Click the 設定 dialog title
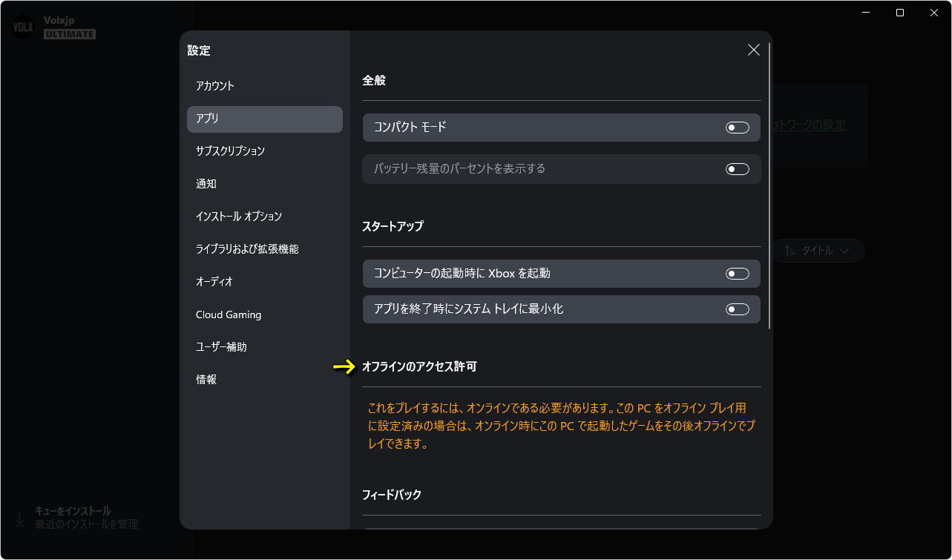Screen dimensions: 952x560 (199, 50)
